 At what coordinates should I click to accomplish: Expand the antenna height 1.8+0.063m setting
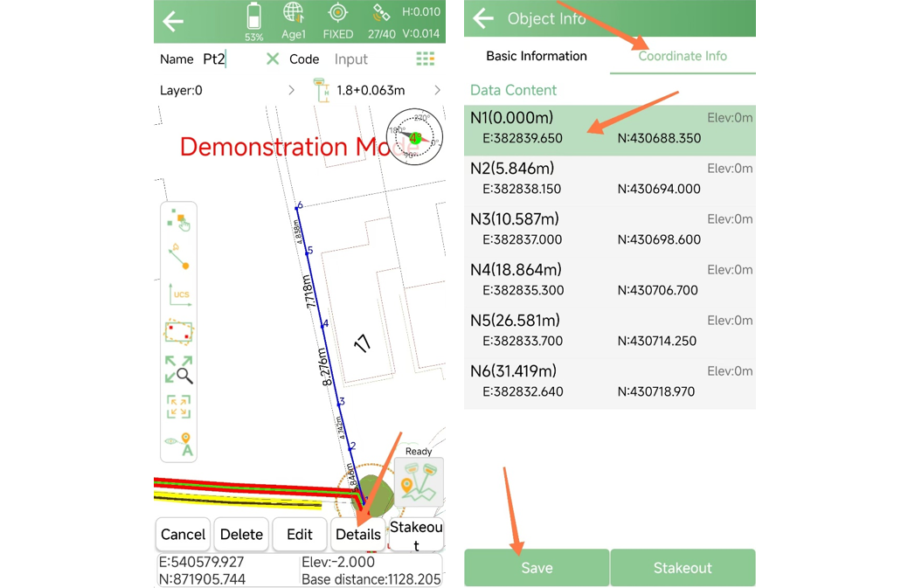coord(437,90)
